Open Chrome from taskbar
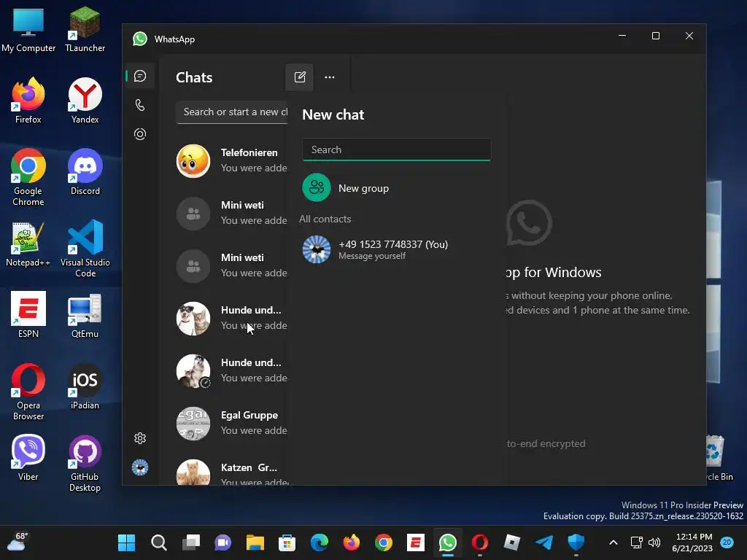Screen dimensions: 747x560 coord(384,542)
